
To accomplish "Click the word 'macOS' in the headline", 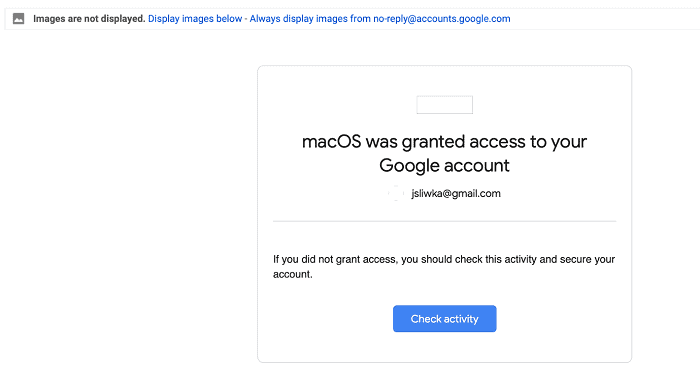I will [x=332, y=142].
